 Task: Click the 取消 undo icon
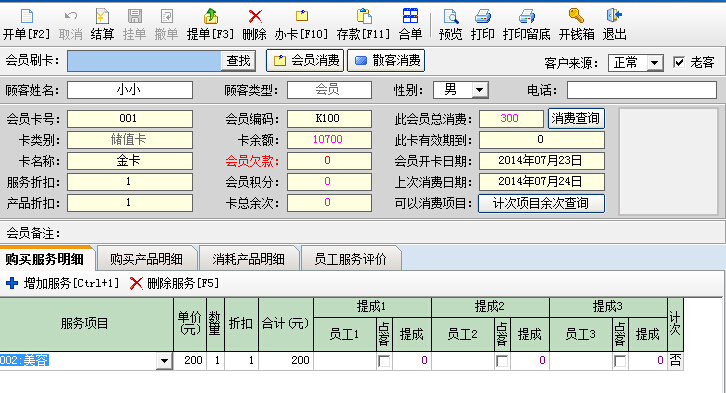click(x=70, y=17)
